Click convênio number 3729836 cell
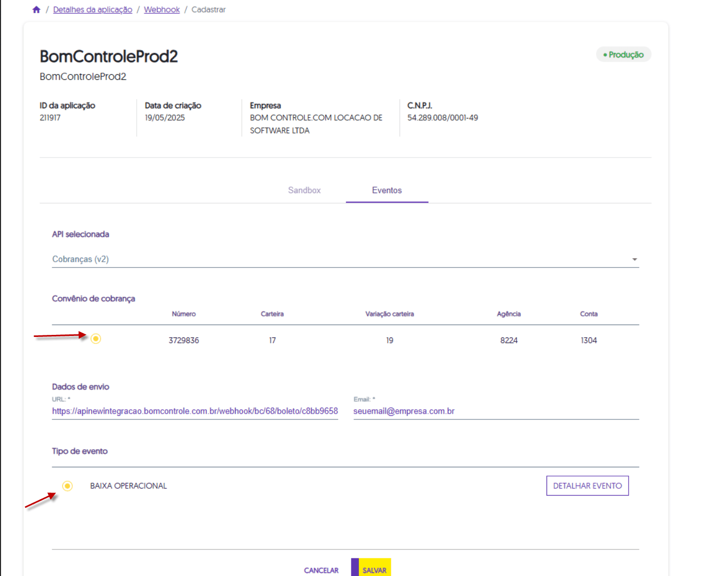728x576 pixels. point(184,341)
